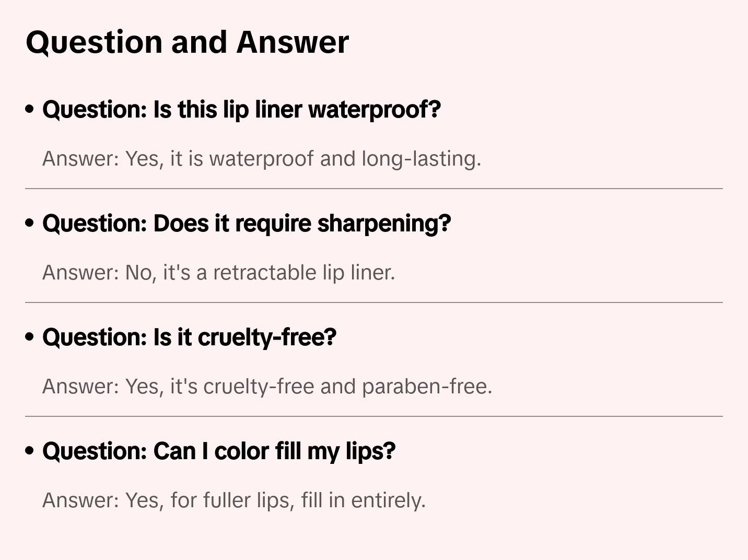Click the answer about filling in entirely
748x560 pixels.
(233, 500)
